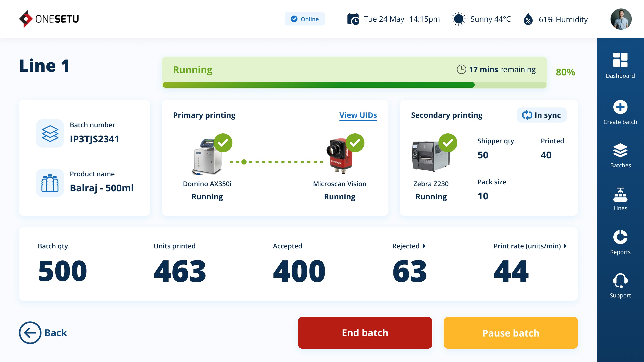Click the Domino AX350i green checkmark
The width and height of the screenshot is (644, 362).
point(223,143)
